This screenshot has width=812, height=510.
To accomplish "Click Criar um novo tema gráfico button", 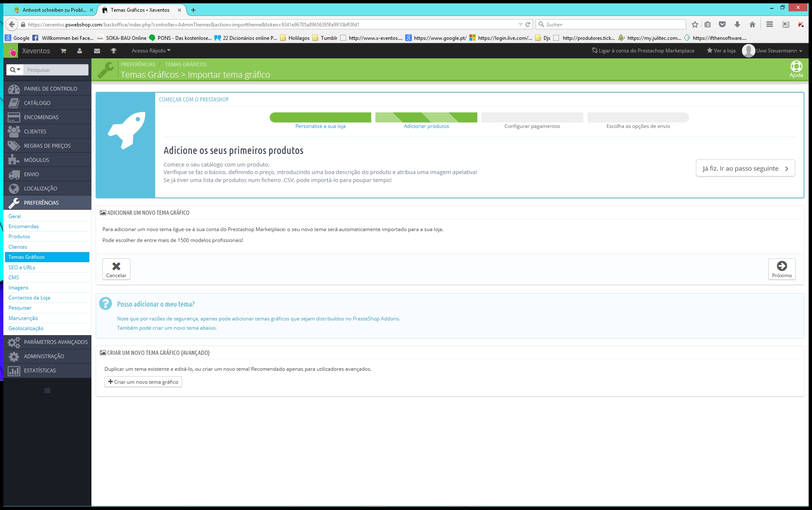I will coord(143,382).
